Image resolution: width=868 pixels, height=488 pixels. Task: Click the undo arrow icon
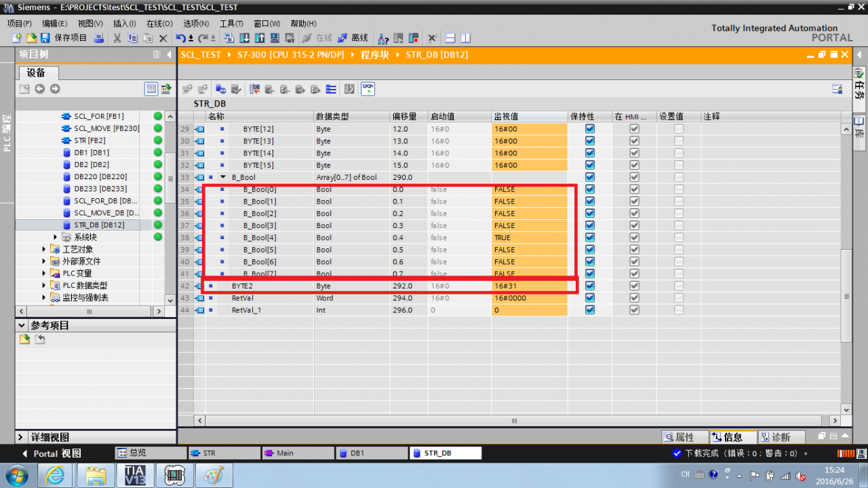click(x=180, y=38)
